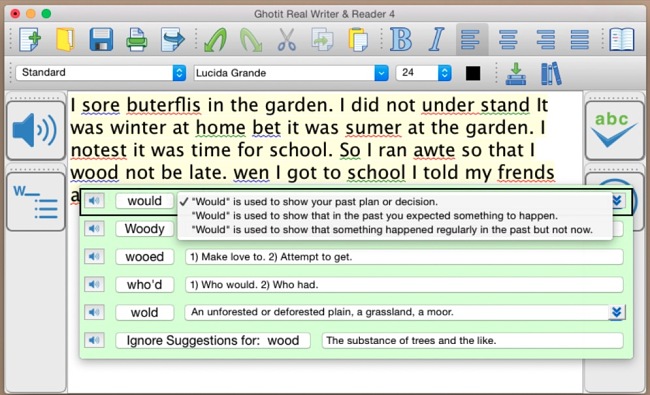Toggle italic formatting
Image resolution: width=650 pixels, height=395 pixels.
click(436, 40)
